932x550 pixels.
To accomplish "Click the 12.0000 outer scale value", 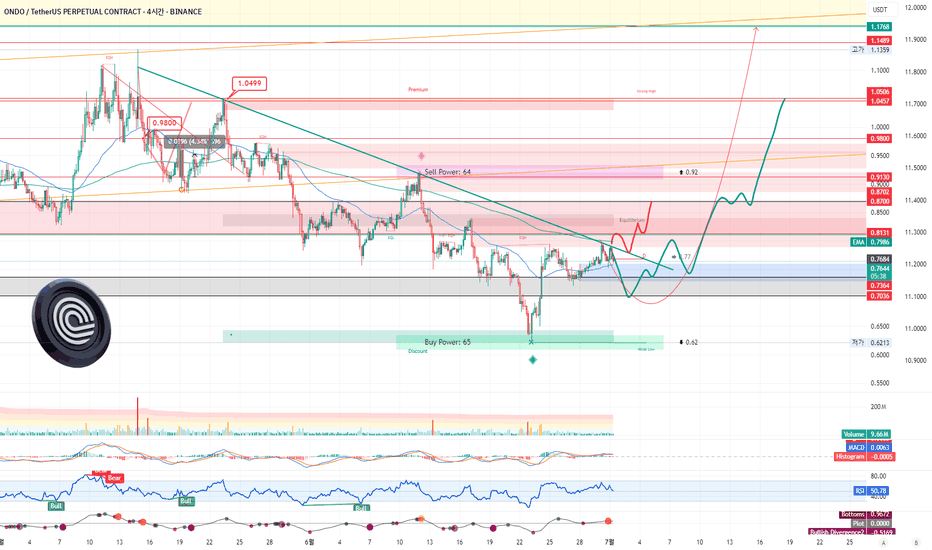I will point(915,7).
